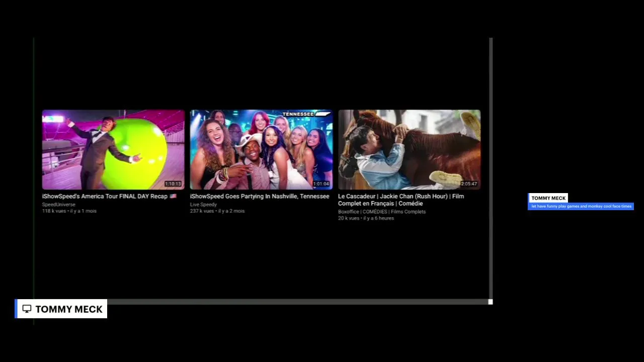Click "118 k vues • il y a 1 mois" text
The width and height of the screenshot is (644, 362).
click(69, 211)
